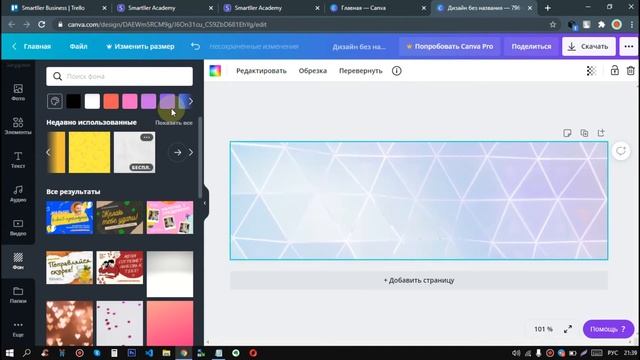Select the black color swatch
This screenshot has height=360, width=640.
73,101
